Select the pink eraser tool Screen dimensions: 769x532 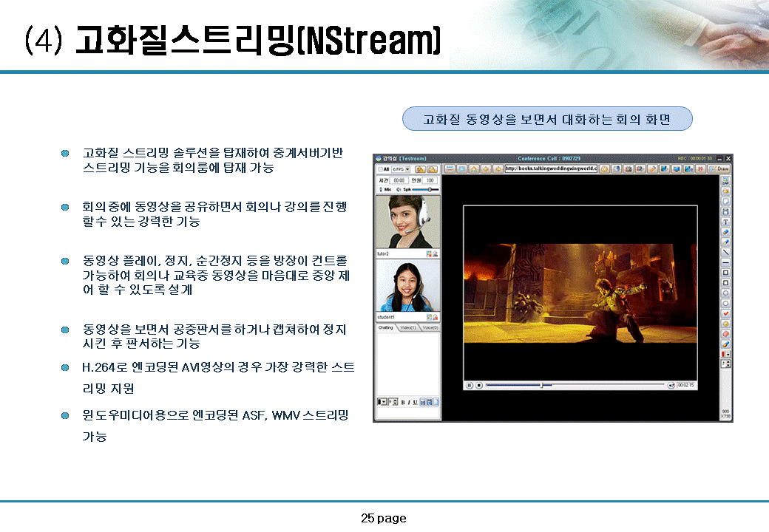pyautogui.click(x=725, y=333)
